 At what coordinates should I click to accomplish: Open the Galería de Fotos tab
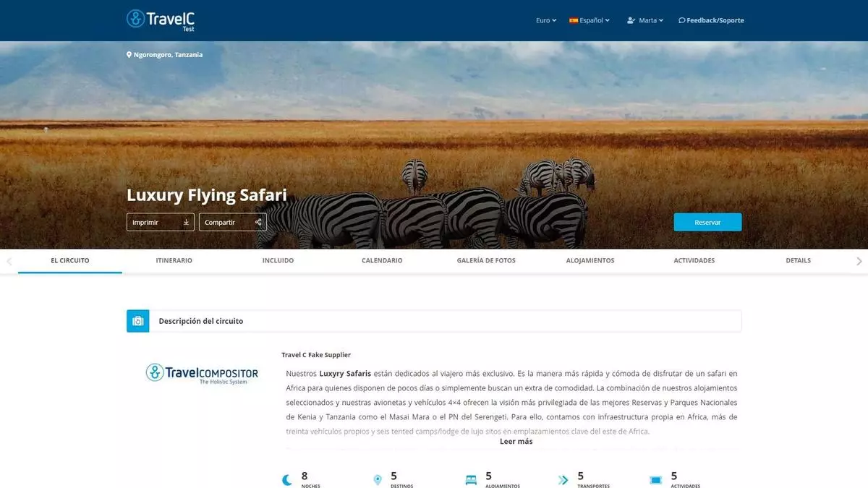click(486, 260)
